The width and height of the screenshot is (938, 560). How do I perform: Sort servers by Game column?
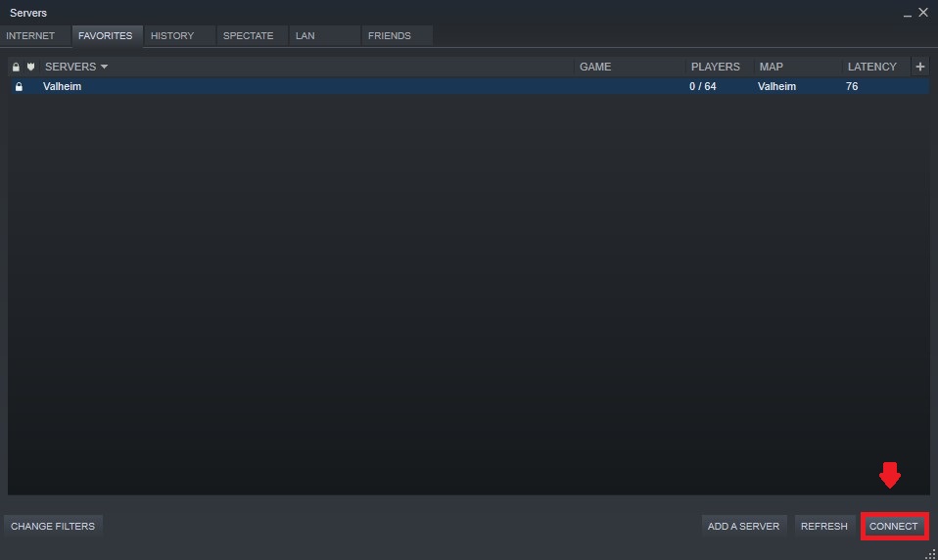630,67
